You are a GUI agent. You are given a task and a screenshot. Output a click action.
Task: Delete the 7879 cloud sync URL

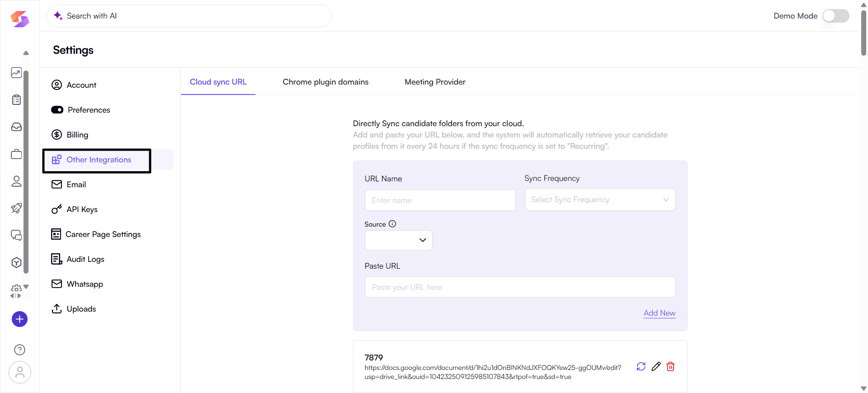670,366
